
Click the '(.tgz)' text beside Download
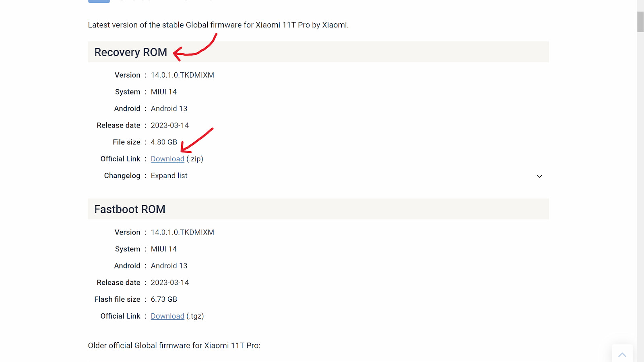click(x=195, y=316)
